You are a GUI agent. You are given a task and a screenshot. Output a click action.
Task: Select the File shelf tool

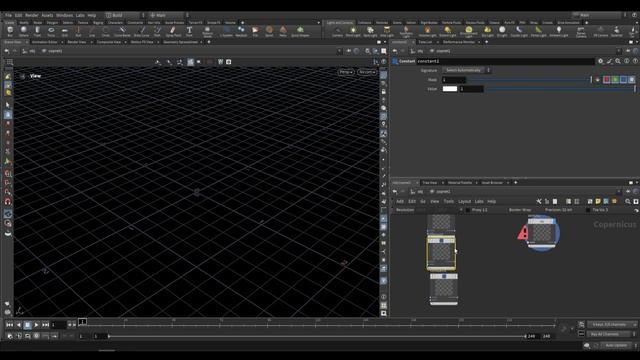click(255, 31)
